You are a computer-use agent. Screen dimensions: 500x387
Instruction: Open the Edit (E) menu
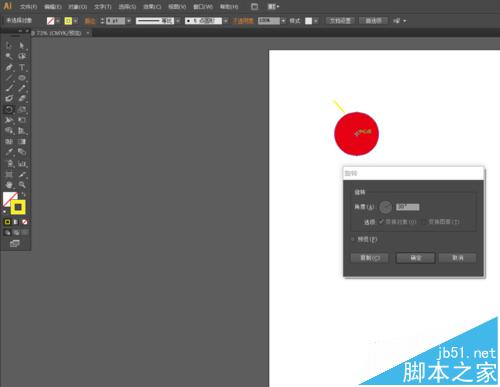click(53, 7)
